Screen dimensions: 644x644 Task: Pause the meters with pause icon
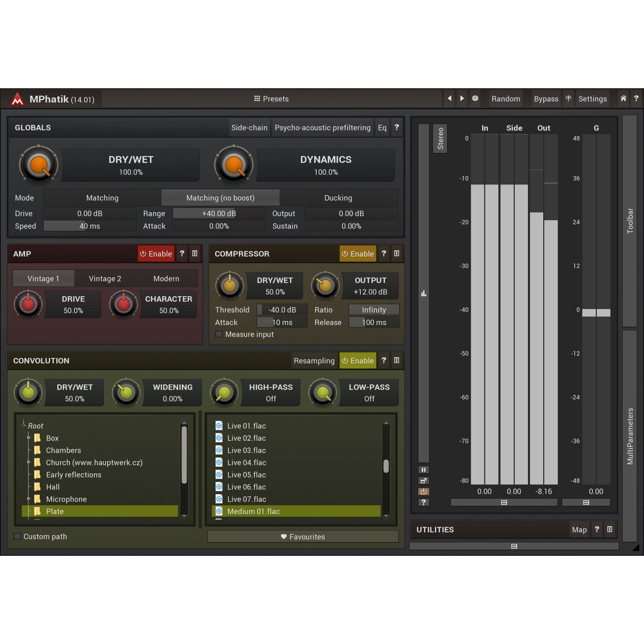[x=423, y=470]
